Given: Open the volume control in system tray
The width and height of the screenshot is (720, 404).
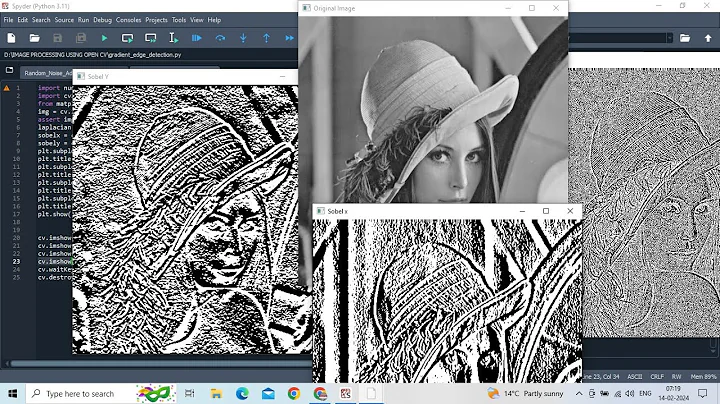Looking at the screenshot, I should (630, 393).
